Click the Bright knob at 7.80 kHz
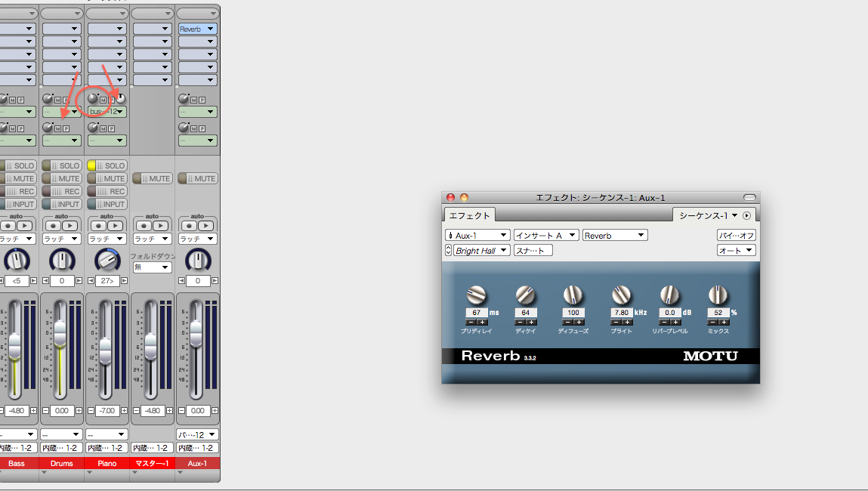The image size is (868, 491). pyautogui.click(x=621, y=295)
